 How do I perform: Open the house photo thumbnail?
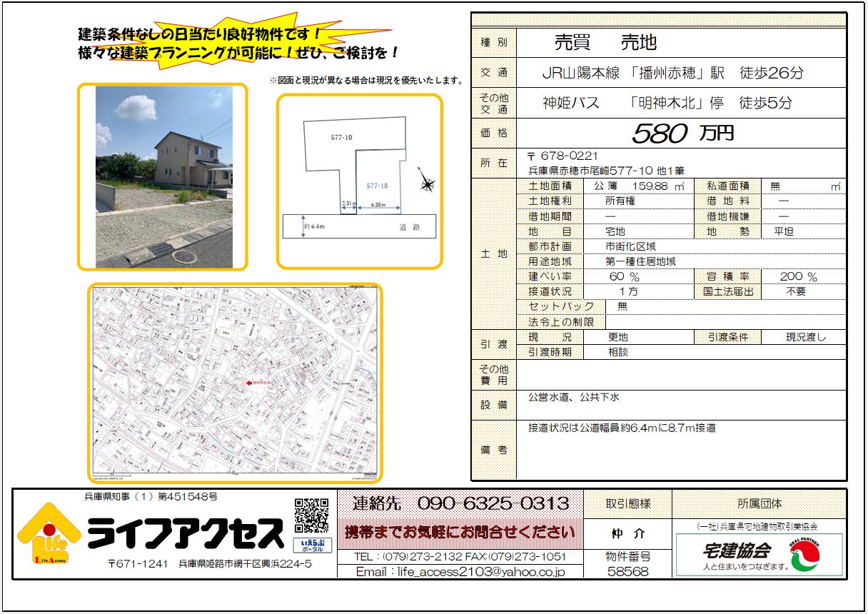[x=163, y=177]
